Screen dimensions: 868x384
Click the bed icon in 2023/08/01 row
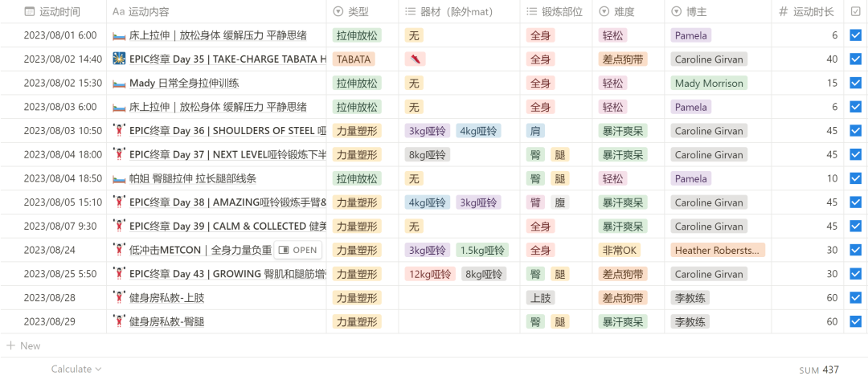pos(118,35)
